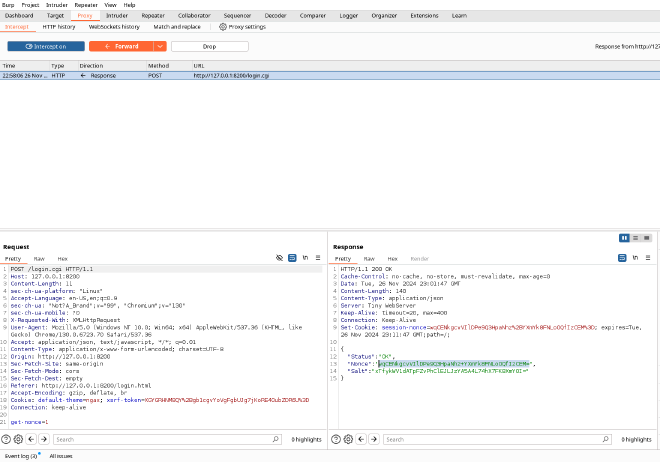Switch to the Target tab
660x462 pixels.
click(55, 16)
